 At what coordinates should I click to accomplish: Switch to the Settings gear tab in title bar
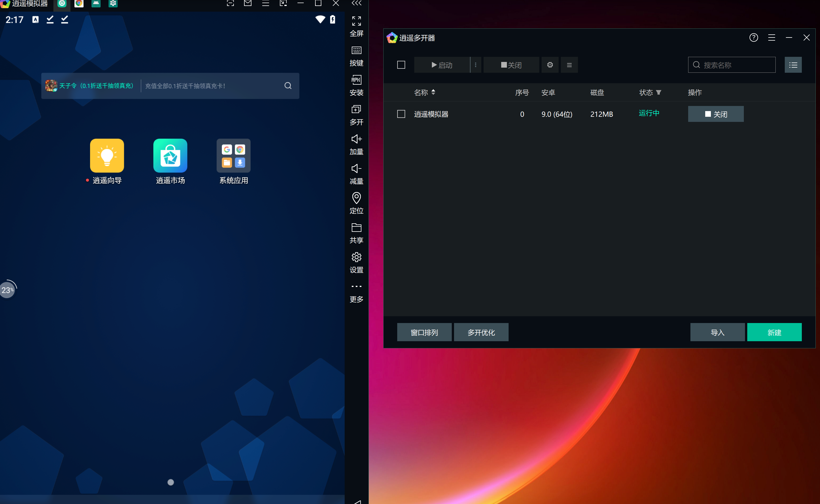(x=113, y=3)
